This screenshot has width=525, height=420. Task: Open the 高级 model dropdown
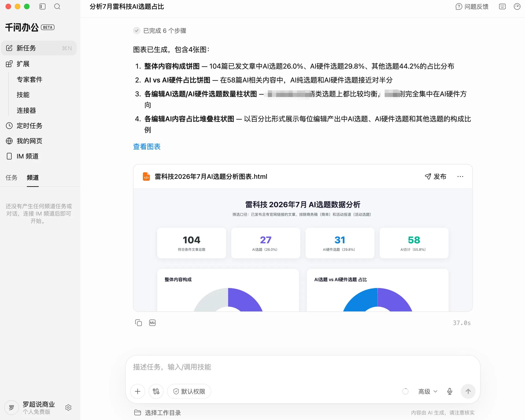point(428,392)
